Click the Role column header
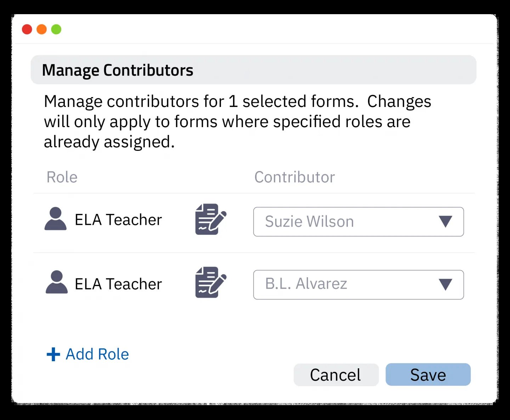Image resolution: width=510 pixels, height=420 pixels. pyautogui.click(x=62, y=177)
